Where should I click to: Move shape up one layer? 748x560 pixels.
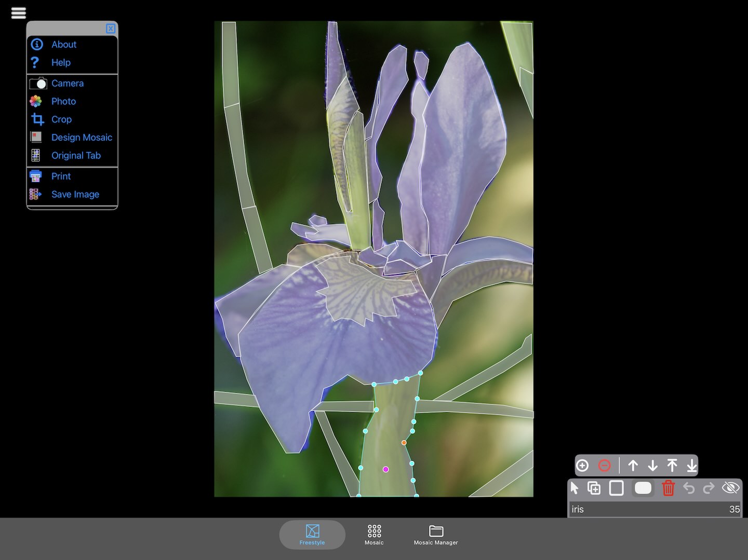click(633, 466)
